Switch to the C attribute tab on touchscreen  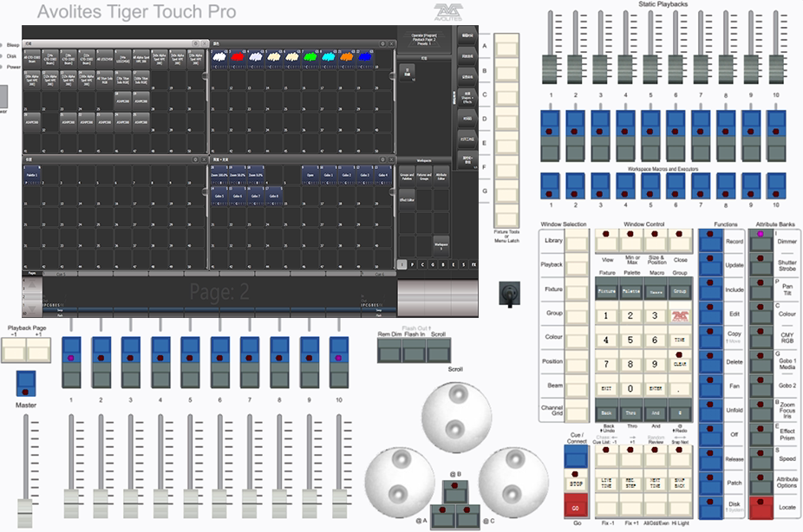[x=422, y=264]
